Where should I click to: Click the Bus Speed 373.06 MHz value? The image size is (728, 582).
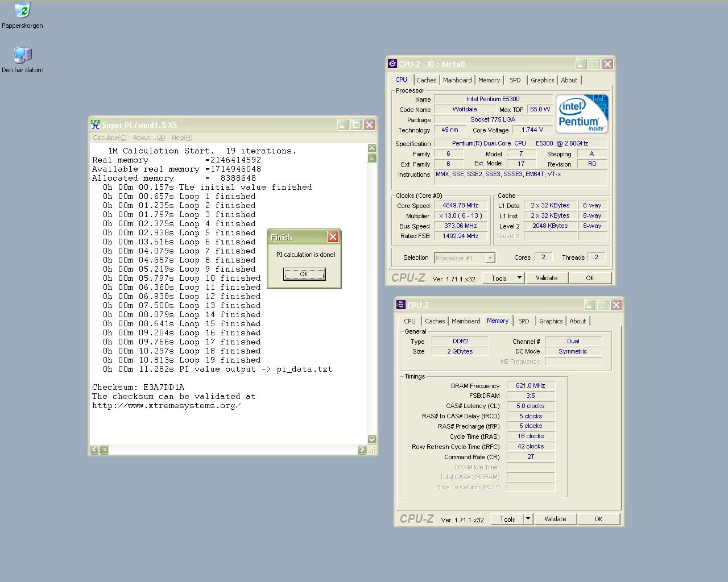(461, 226)
